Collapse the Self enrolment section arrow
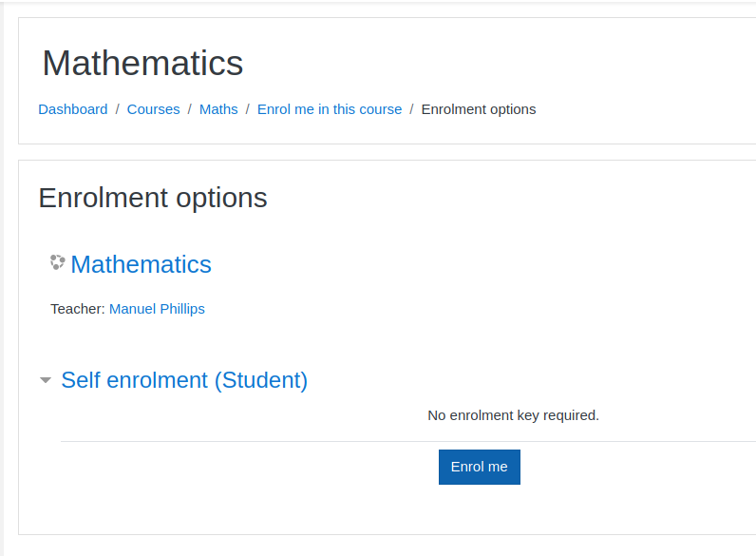The image size is (756, 556). point(45,380)
